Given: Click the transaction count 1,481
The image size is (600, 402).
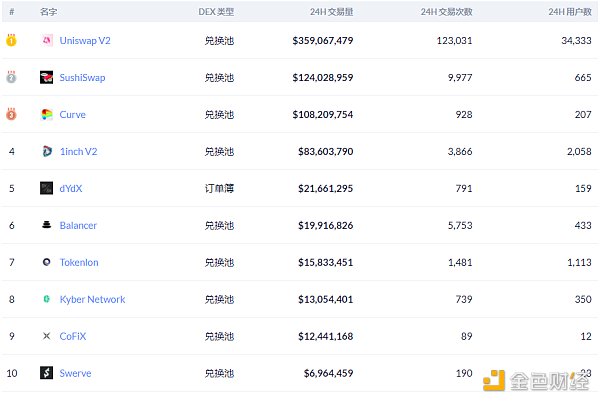Looking at the screenshot, I should (x=460, y=262).
